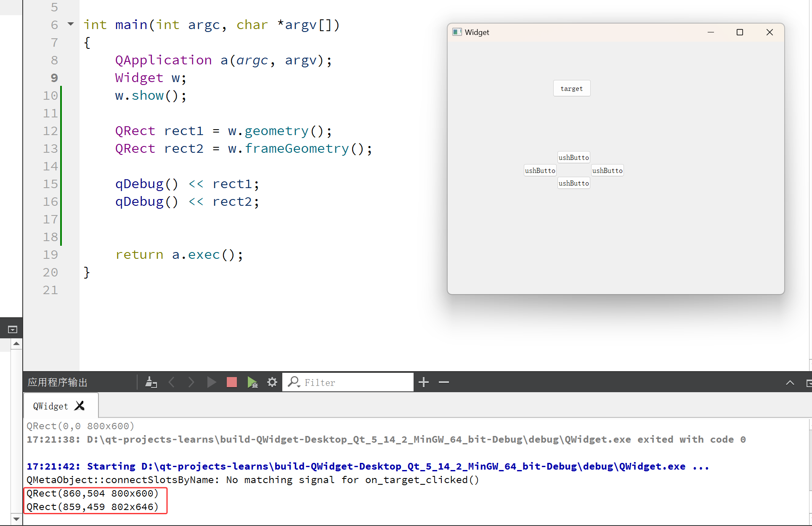Click the output scrollbar down arrow
This screenshot has width=812, height=526.
(x=16, y=519)
